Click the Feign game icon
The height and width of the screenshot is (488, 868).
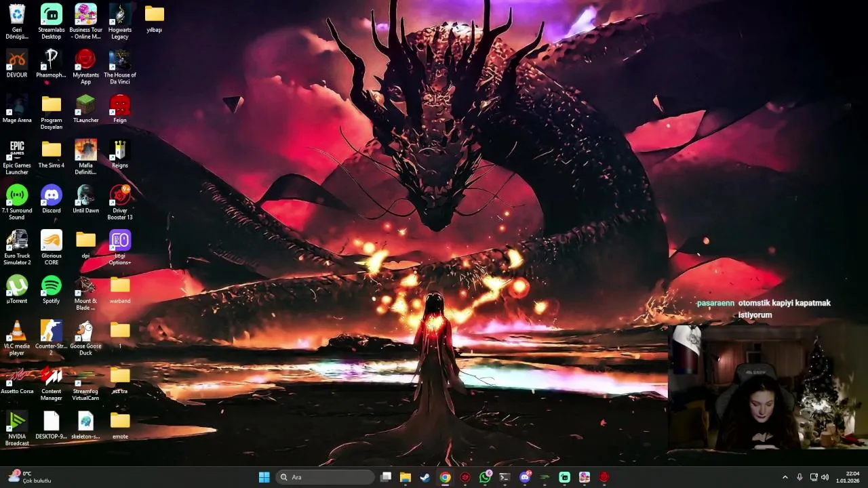(120, 109)
